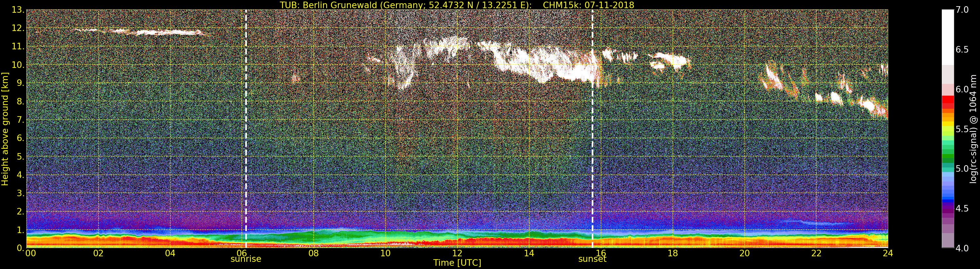
Task: Click the white top section of the colorbar
Action: pos(948,37)
